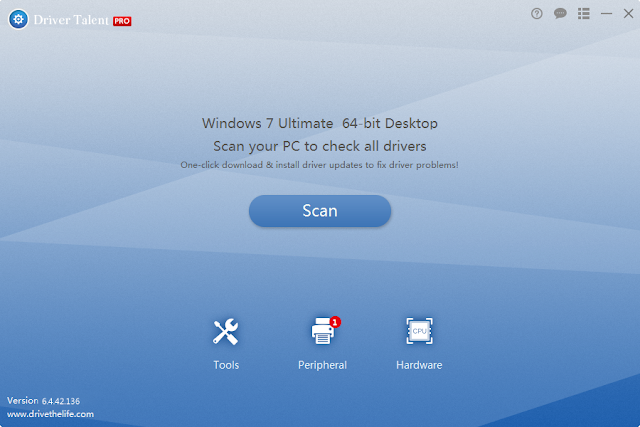This screenshot has width=640, height=427.
Task: Open the Peripheral printer icon
Action: pos(323,331)
